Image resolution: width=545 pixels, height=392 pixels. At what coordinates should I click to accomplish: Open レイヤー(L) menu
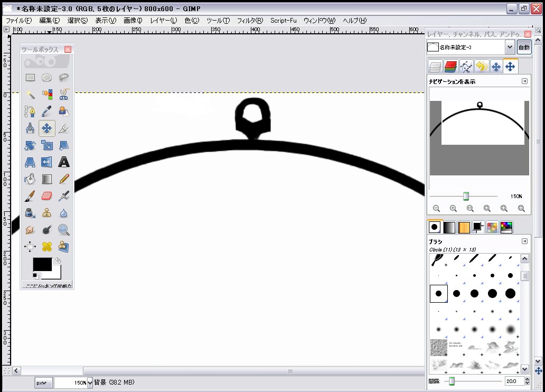[x=163, y=21]
